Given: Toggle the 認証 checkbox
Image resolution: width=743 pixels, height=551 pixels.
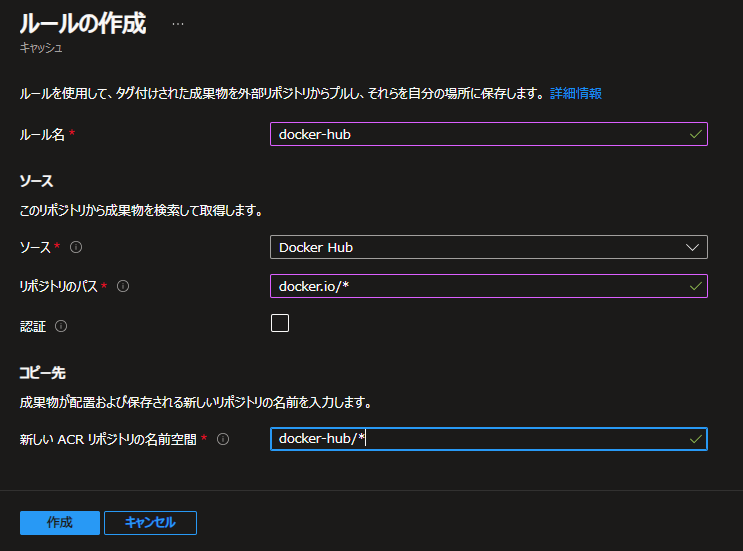Looking at the screenshot, I should click(x=280, y=323).
